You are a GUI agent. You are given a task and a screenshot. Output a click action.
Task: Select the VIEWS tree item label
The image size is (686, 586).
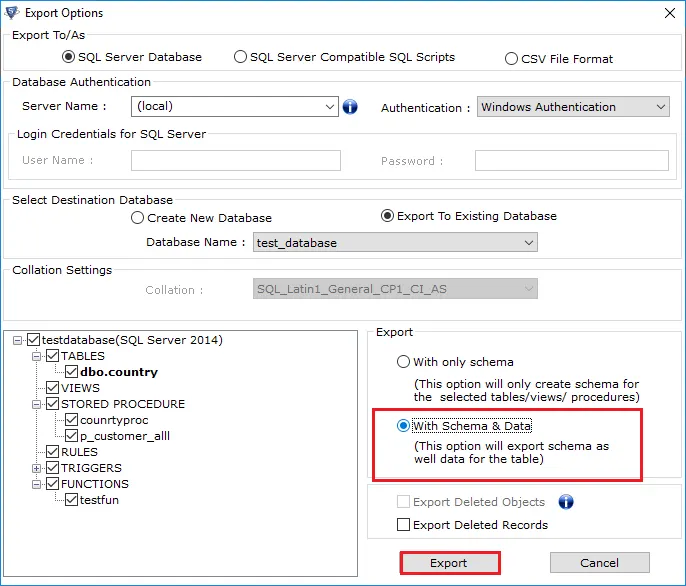point(80,388)
